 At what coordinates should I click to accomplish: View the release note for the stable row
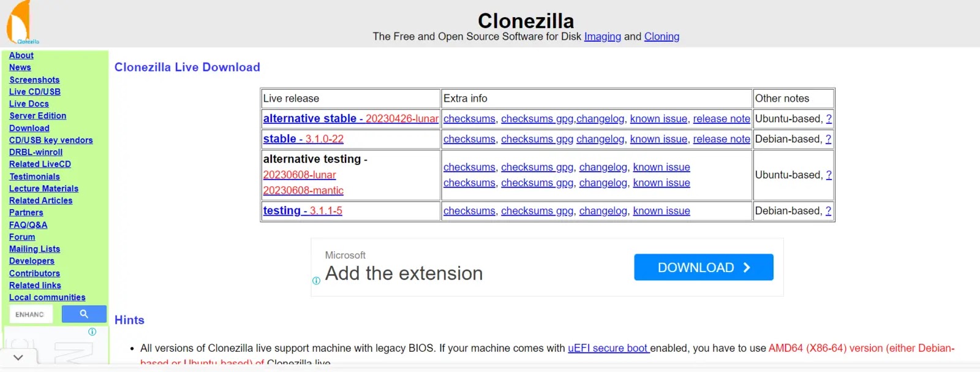721,139
